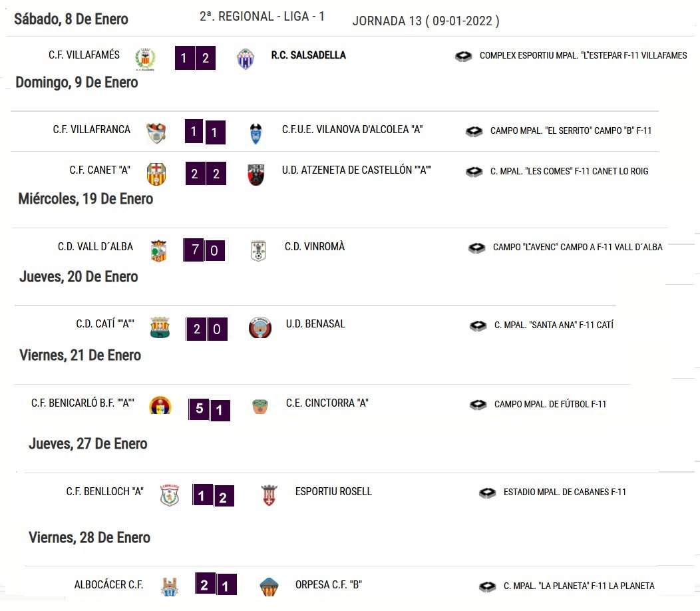The width and height of the screenshot is (700, 611).
Task: Open the 5-1 Benicarló match result
Action: point(210,409)
